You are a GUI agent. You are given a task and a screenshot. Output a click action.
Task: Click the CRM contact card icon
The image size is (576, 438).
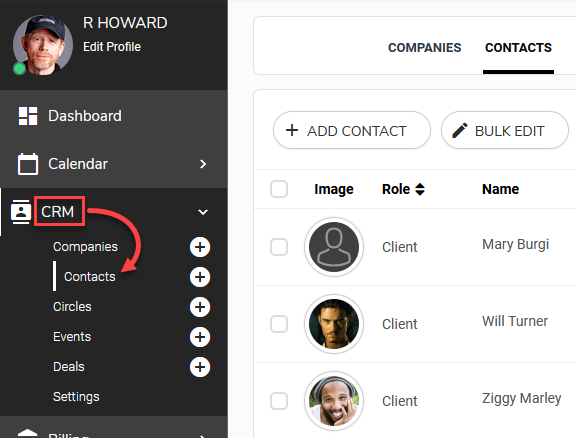click(21, 212)
